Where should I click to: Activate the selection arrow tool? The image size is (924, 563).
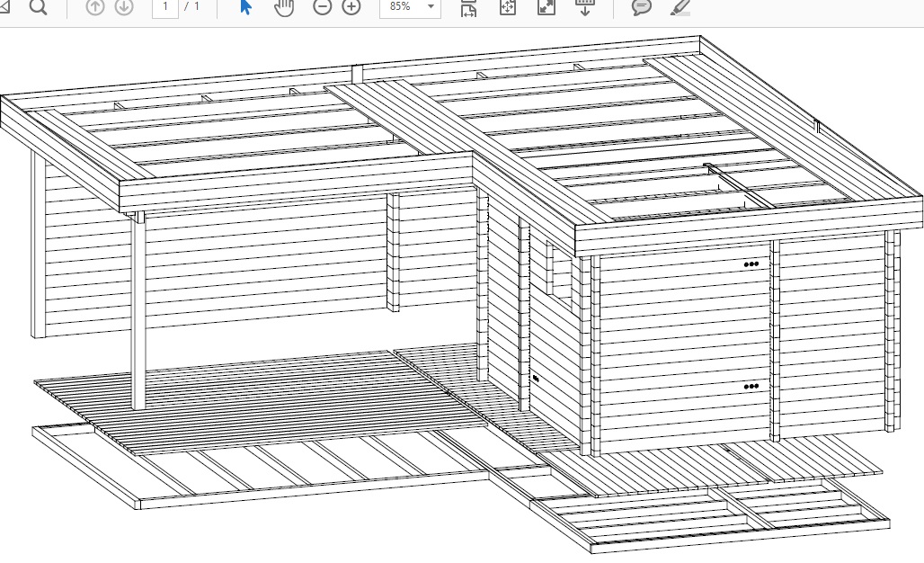245,7
